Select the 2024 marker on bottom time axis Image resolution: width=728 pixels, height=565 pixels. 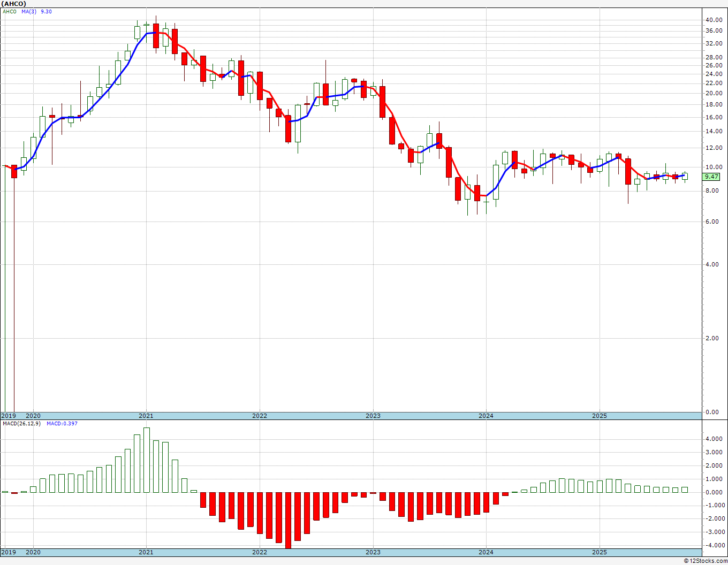(486, 552)
